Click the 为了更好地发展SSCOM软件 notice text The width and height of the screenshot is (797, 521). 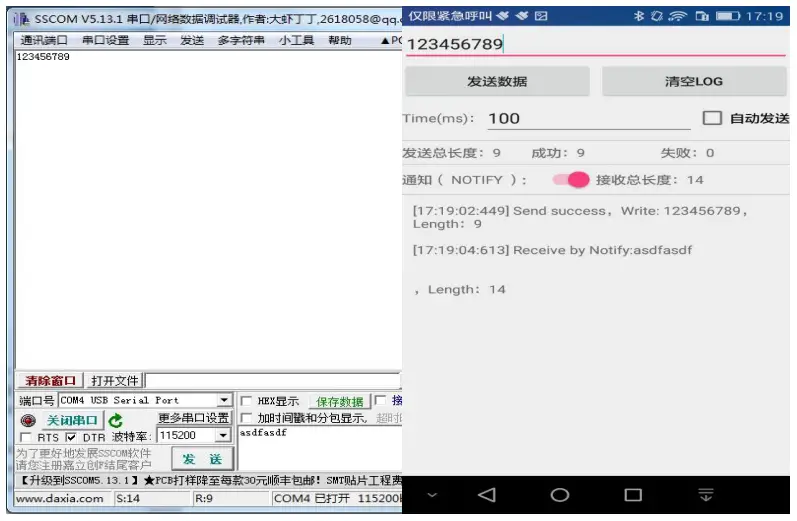83,453
